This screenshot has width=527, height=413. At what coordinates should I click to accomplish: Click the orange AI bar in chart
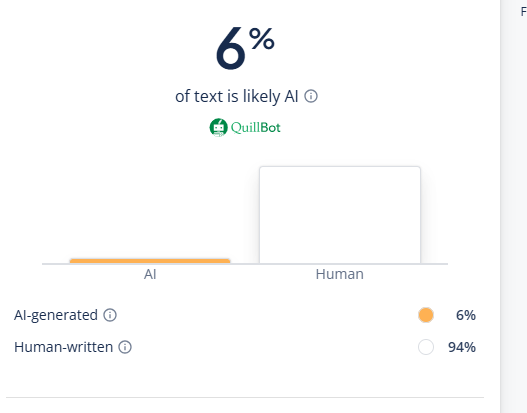coord(150,261)
